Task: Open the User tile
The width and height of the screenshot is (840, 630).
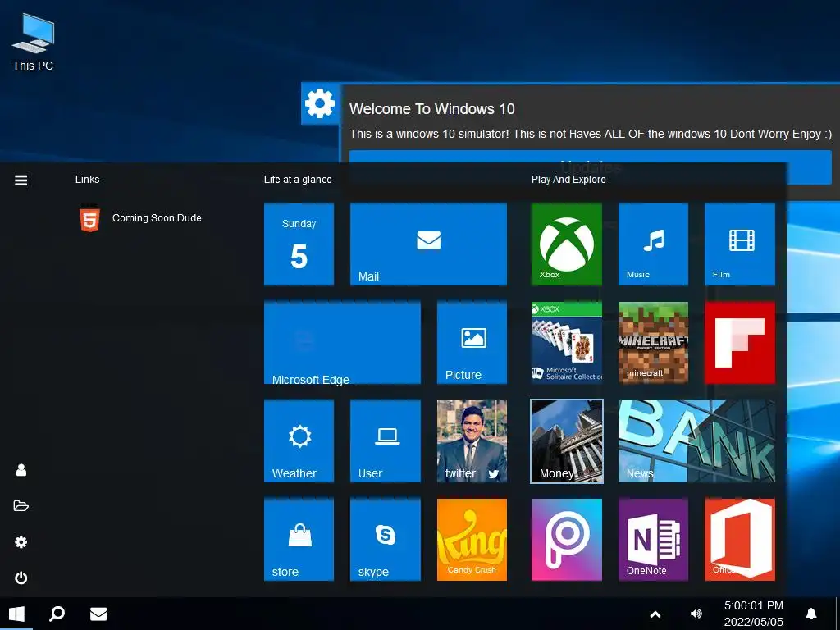Action: [386, 441]
